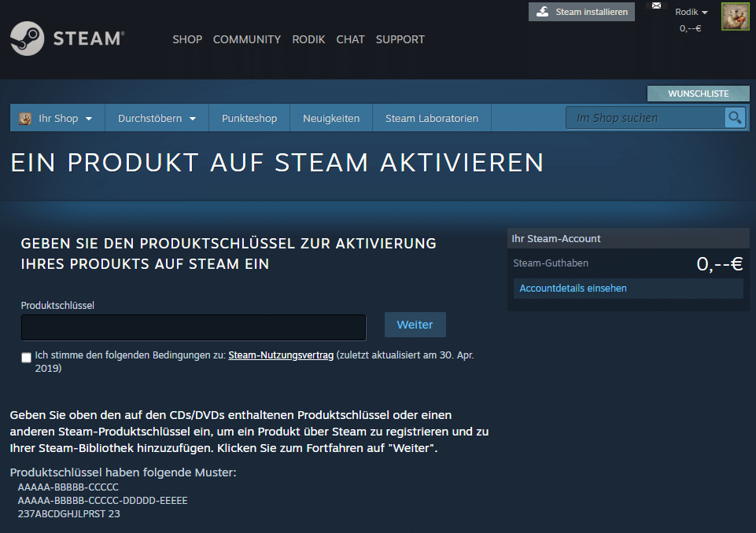The image size is (756, 533).
Task: Open the Steam install button
Action: pyautogui.click(x=581, y=12)
